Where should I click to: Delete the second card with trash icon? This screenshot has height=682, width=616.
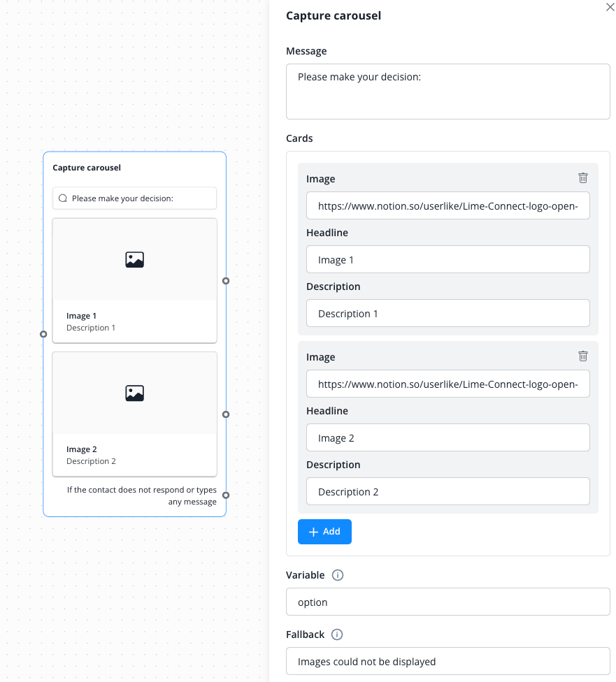pyautogui.click(x=583, y=356)
